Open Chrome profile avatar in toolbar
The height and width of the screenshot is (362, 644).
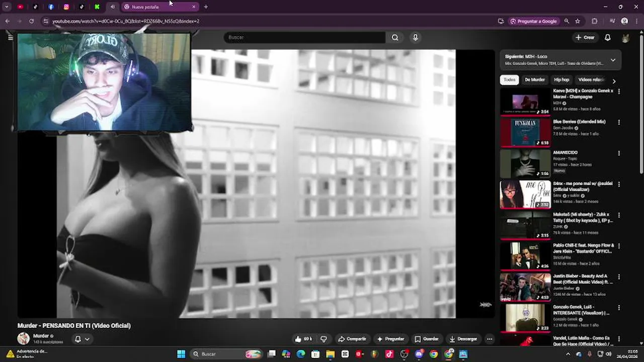[x=624, y=21]
